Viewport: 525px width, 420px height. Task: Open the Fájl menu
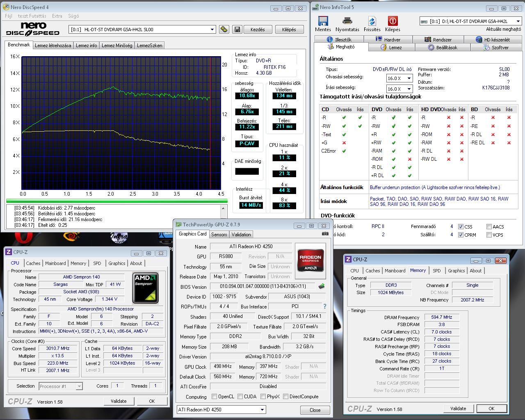pyautogui.click(x=8, y=16)
